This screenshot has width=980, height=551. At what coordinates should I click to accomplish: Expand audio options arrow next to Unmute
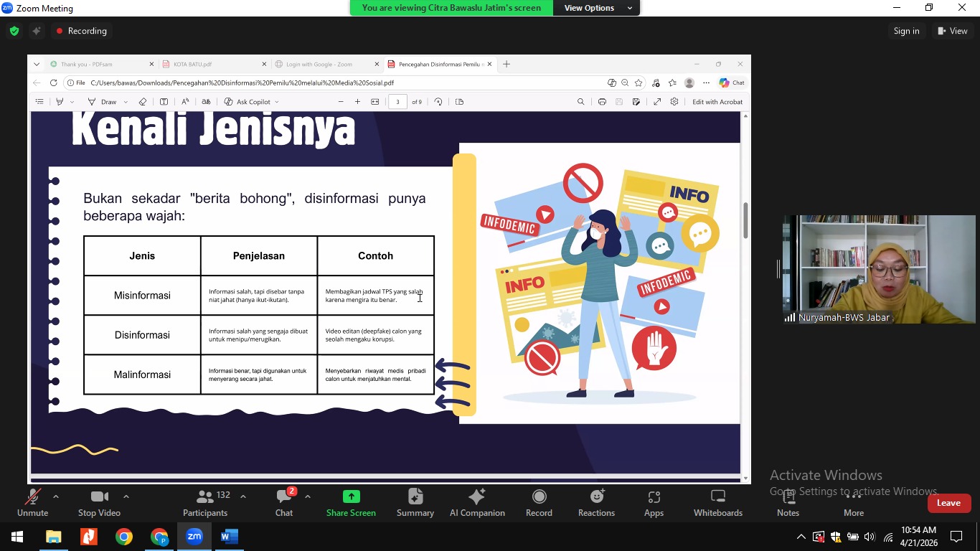(x=56, y=496)
